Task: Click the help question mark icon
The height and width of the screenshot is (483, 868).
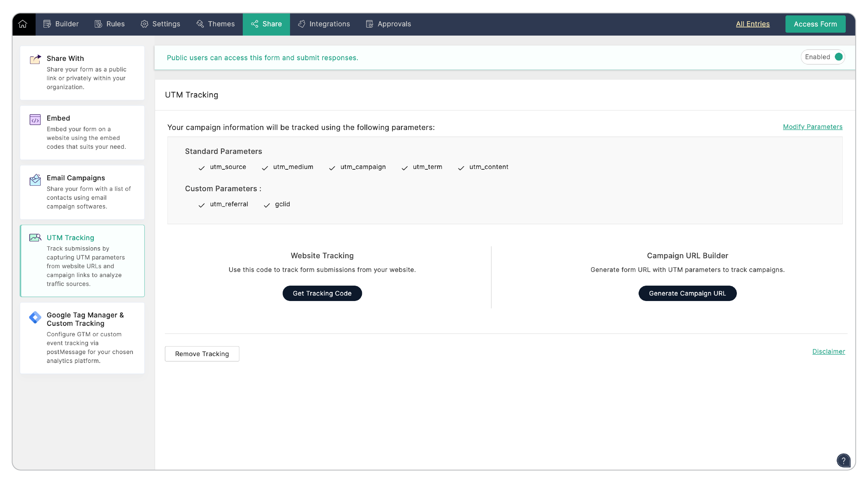Action: pos(843,460)
